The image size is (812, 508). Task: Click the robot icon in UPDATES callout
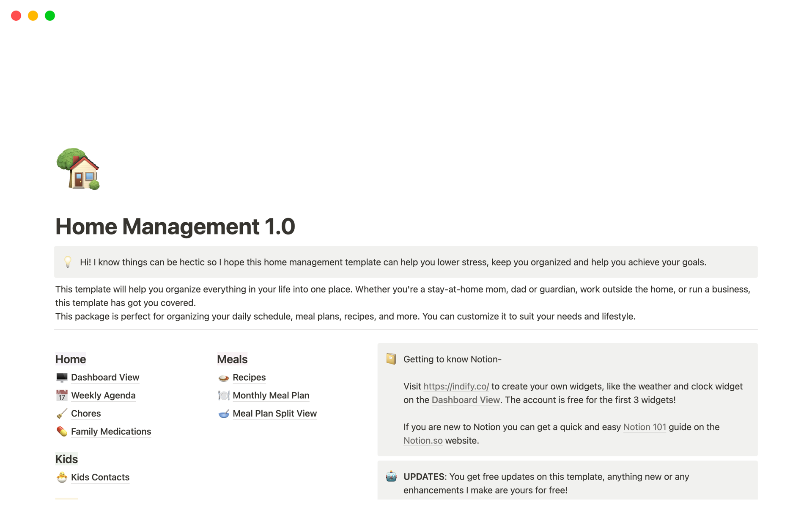[x=391, y=477]
